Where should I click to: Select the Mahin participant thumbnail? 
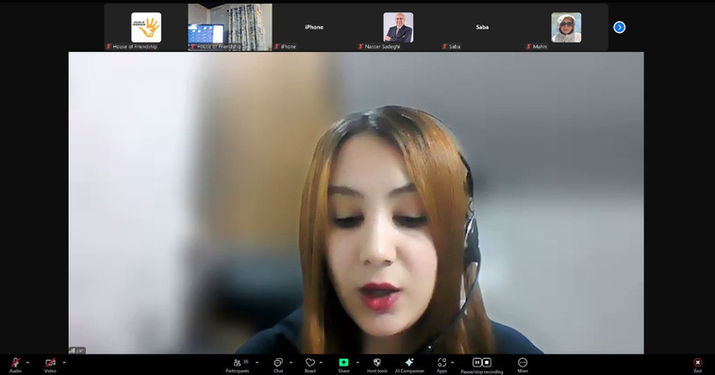[566, 27]
